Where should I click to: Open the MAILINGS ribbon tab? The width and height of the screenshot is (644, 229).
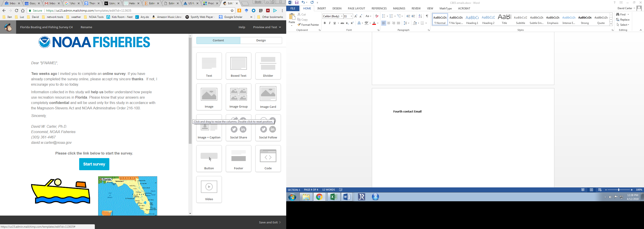pos(399,8)
